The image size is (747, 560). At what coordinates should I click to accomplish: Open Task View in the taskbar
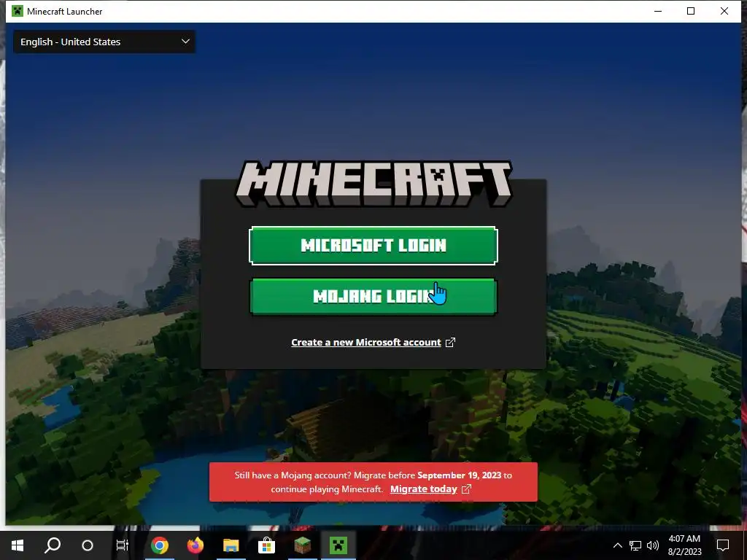click(123, 545)
